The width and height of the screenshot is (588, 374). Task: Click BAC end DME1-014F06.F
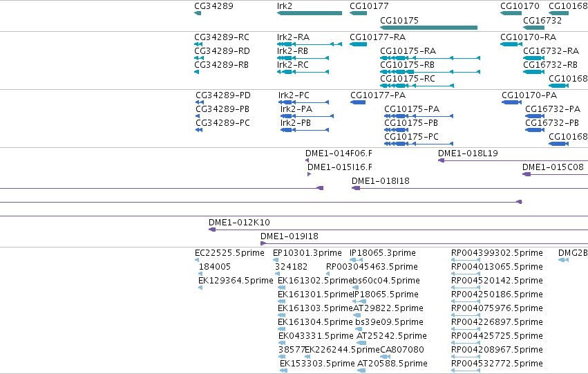[x=339, y=153]
